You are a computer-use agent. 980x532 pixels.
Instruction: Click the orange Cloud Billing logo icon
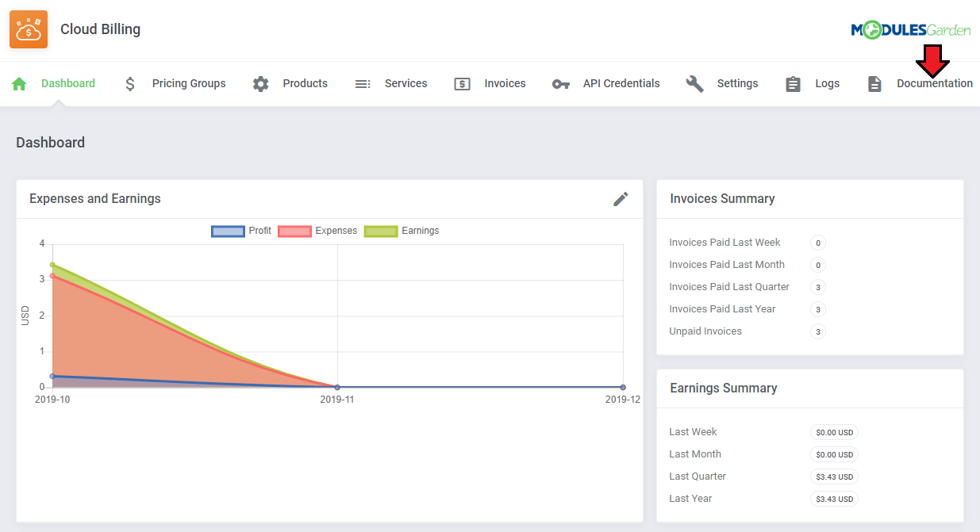tap(29, 29)
